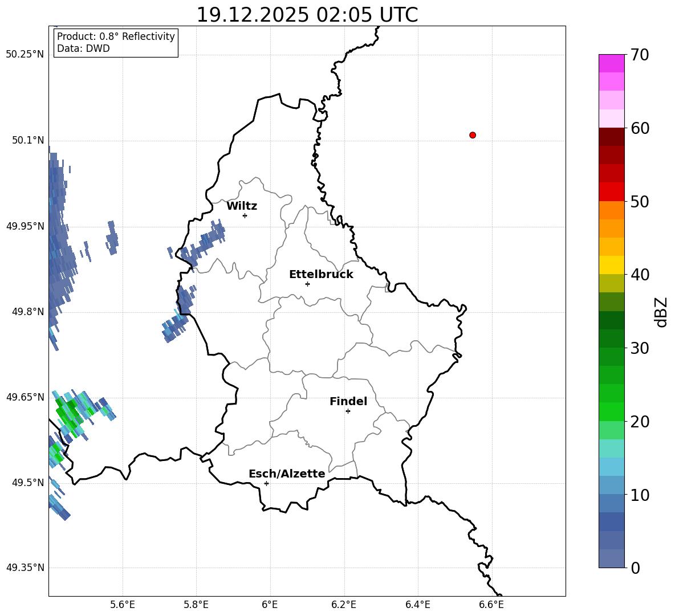Click the 6.2°E longitude label

pos(344,605)
